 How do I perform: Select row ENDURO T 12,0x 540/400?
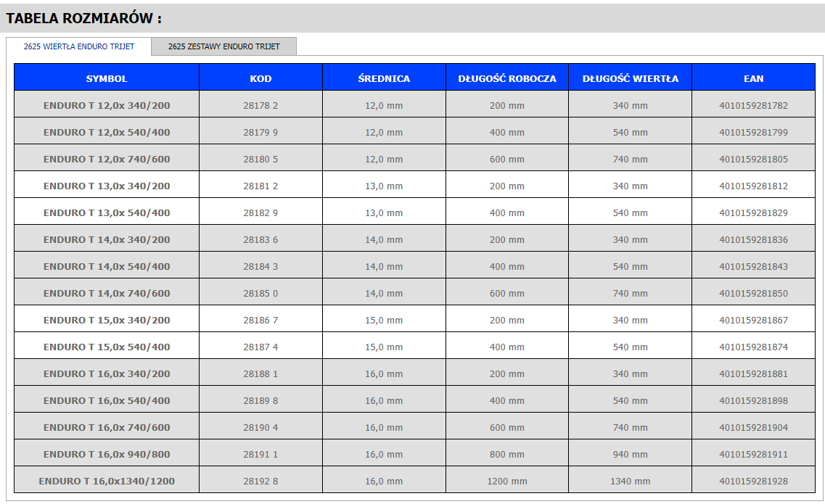[x=414, y=132]
